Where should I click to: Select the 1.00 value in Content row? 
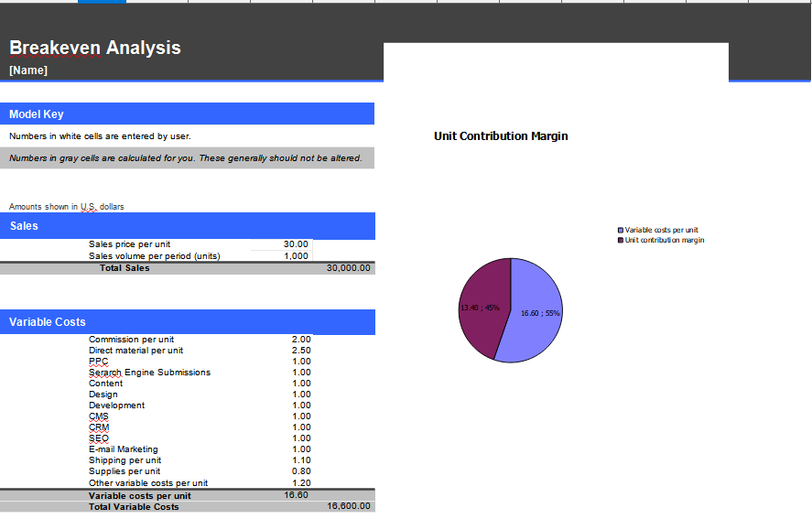click(x=301, y=384)
